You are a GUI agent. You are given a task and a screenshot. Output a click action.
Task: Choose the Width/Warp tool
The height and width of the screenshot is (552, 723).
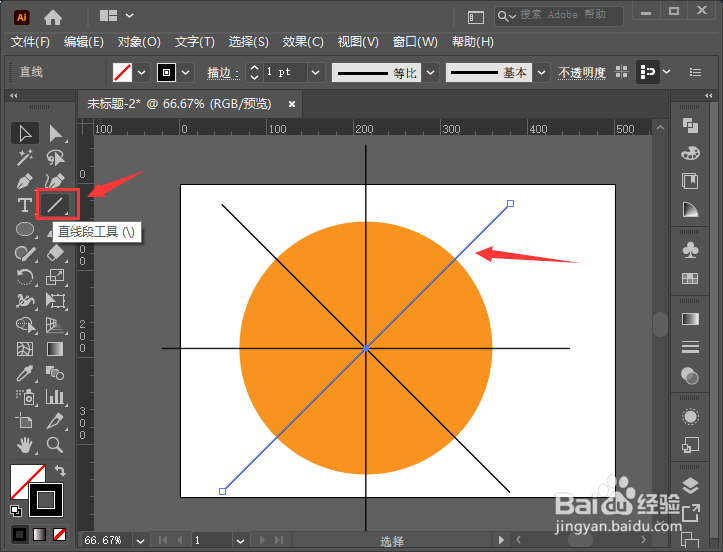[25, 301]
